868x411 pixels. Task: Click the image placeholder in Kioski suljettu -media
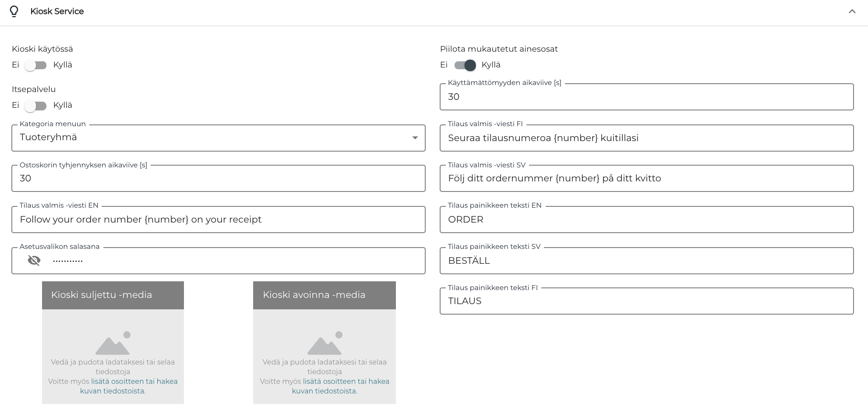tap(113, 343)
